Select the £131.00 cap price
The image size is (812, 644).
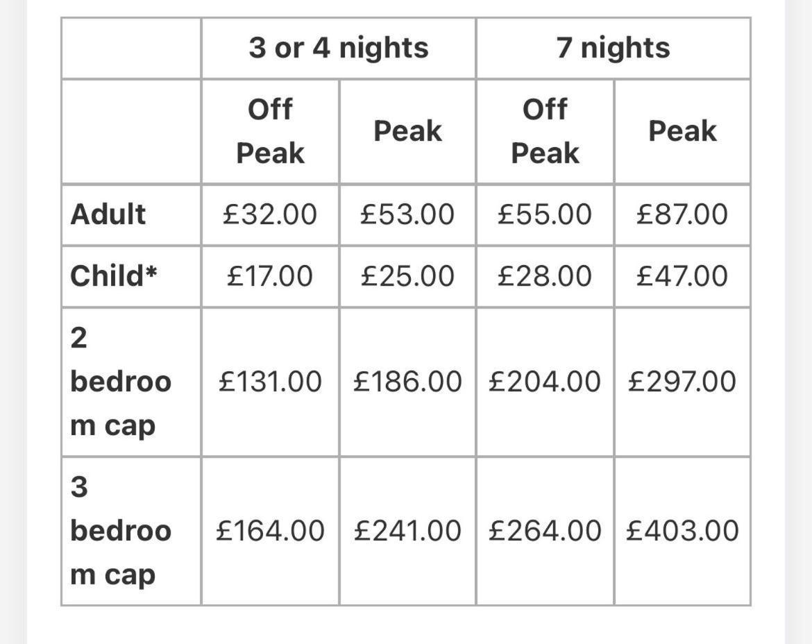click(x=270, y=382)
